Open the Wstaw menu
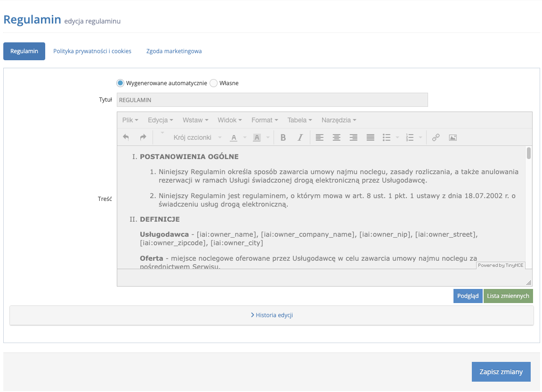Image resolution: width=542 pixels, height=392 pixels. click(195, 120)
